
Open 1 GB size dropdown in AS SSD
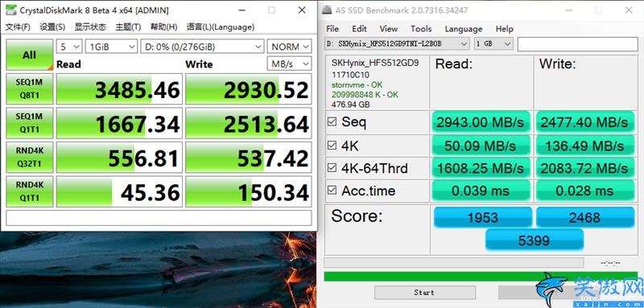pyautogui.click(x=493, y=43)
